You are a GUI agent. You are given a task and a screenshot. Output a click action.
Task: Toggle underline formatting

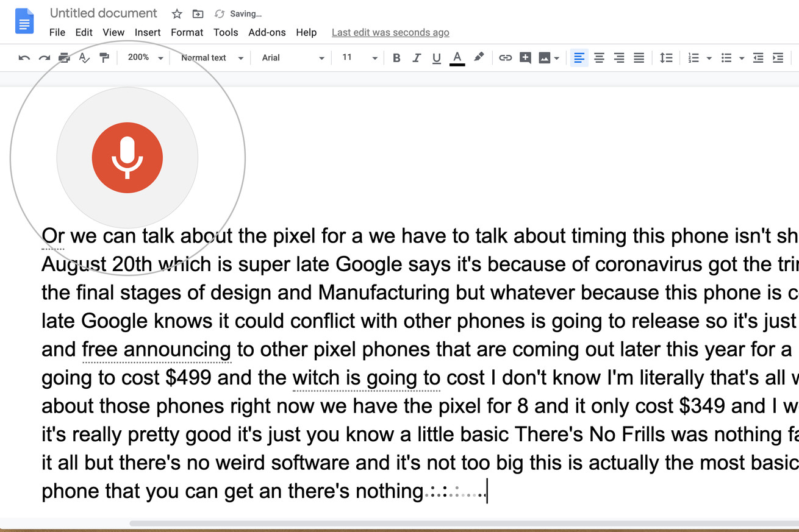point(437,58)
